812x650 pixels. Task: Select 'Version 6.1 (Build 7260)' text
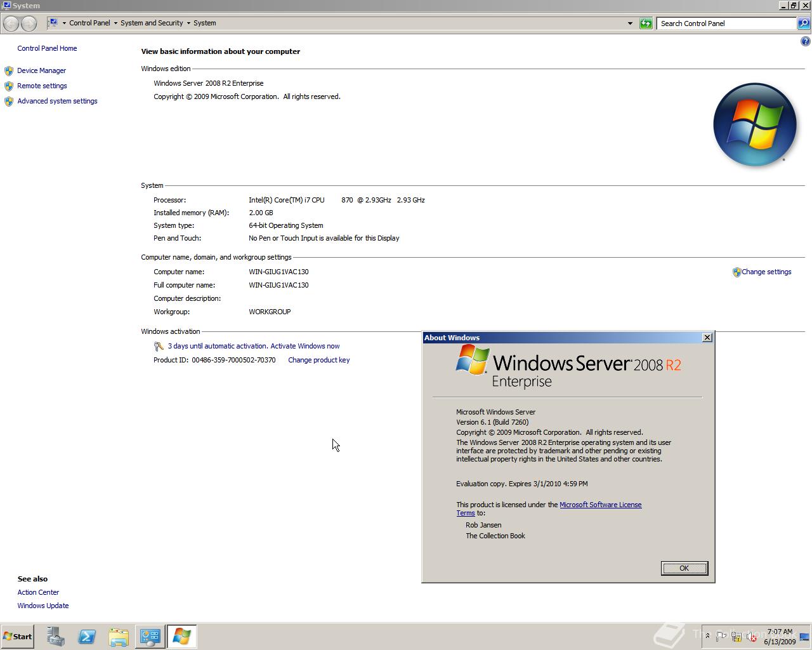click(x=492, y=422)
